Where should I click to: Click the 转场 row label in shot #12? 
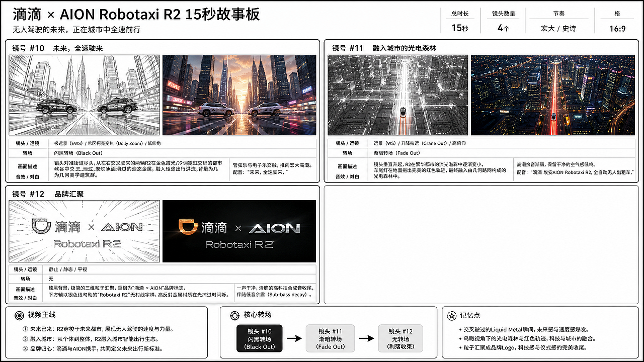[26, 279]
